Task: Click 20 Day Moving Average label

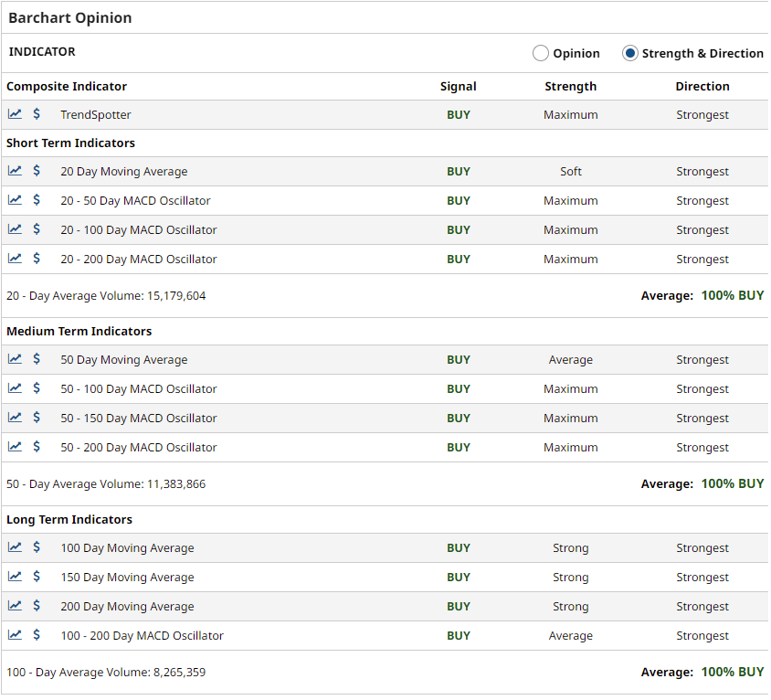Action: 124,172
